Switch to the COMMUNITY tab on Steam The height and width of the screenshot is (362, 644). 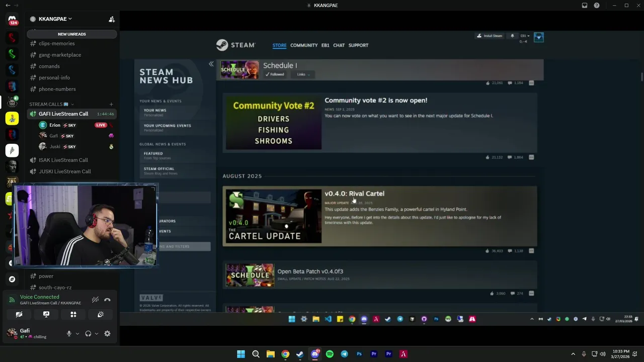pyautogui.click(x=304, y=45)
